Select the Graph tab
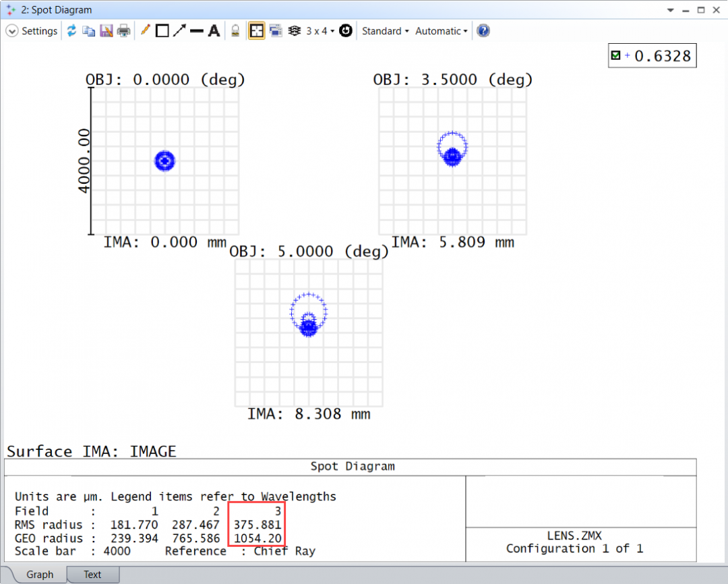 (40, 575)
